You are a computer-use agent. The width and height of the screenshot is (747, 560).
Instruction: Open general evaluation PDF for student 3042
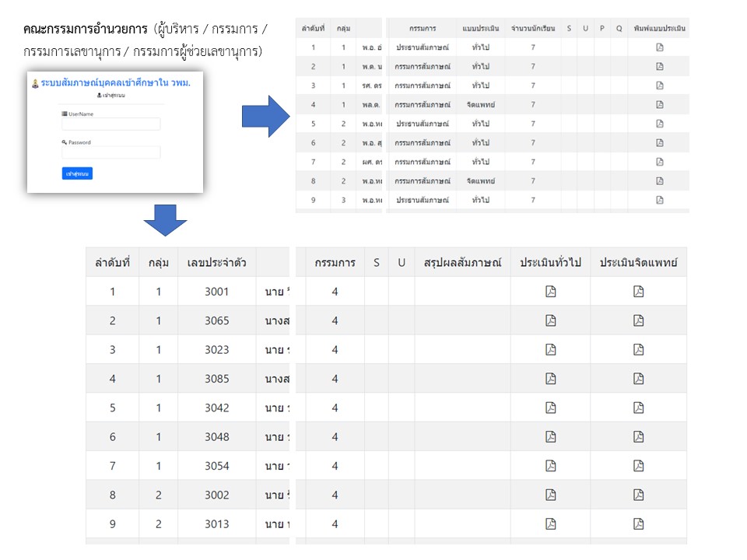(x=550, y=408)
